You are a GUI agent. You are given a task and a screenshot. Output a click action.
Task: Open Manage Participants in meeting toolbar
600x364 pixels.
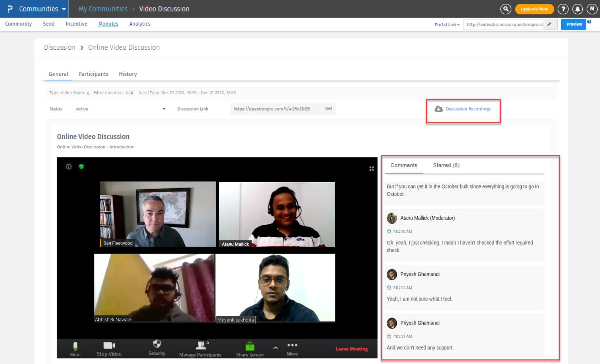point(200,349)
